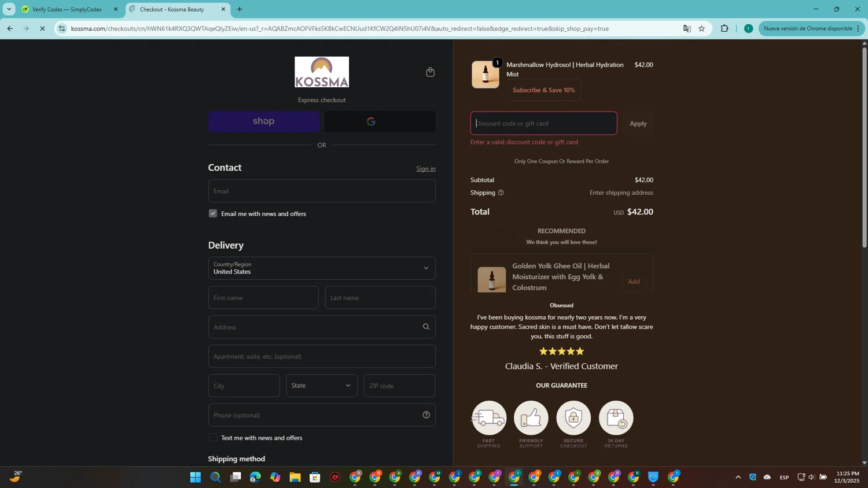Toggle Text me with news and offers
Screen dimensions: 868x488
point(213,437)
